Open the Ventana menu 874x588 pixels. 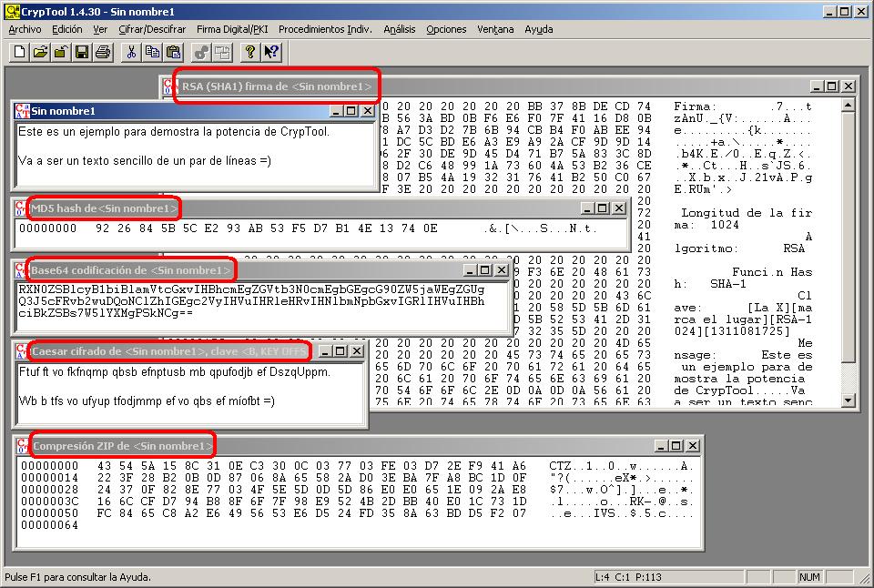[495, 29]
